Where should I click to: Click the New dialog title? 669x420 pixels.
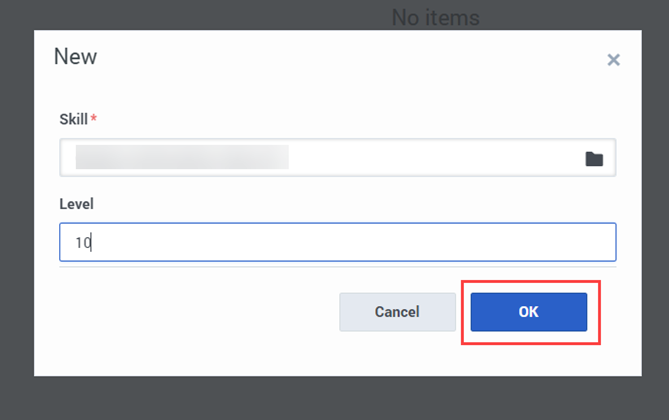tap(75, 56)
